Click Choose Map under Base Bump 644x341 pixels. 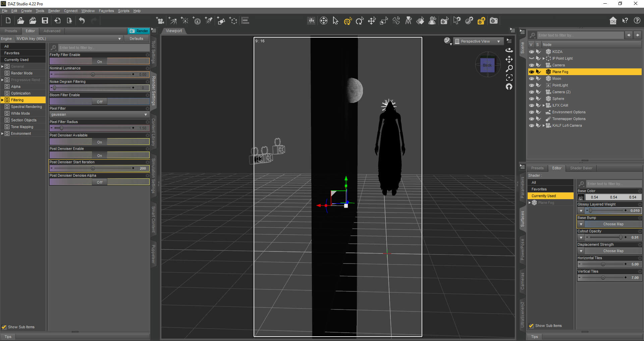point(613,224)
